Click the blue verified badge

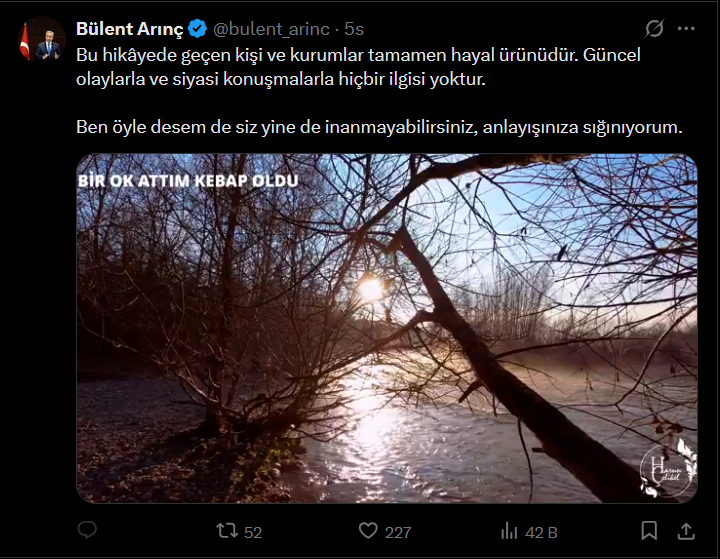198,29
